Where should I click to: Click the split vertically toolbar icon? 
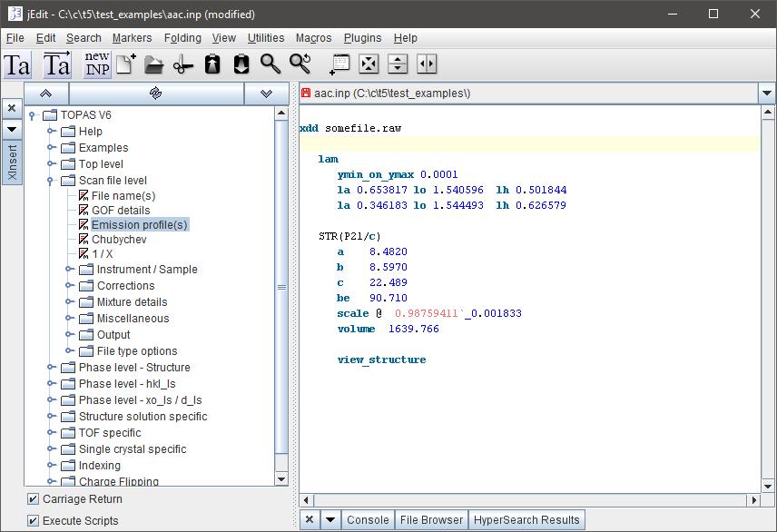click(x=427, y=64)
